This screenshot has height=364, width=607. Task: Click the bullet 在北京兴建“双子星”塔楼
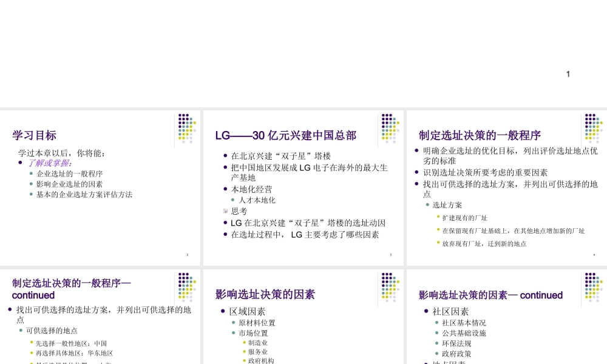click(x=280, y=156)
